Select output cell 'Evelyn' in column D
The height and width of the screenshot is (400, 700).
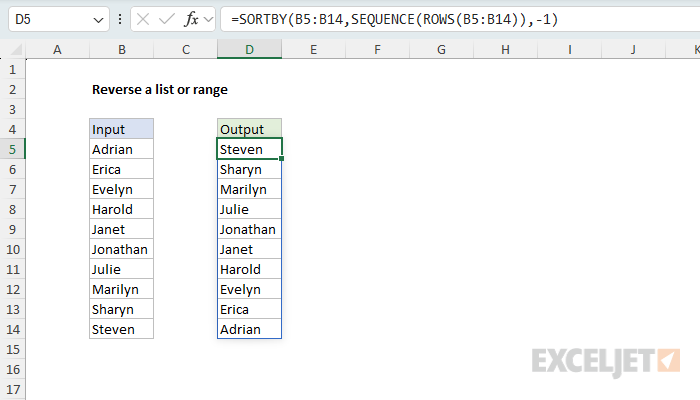(x=250, y=289)
